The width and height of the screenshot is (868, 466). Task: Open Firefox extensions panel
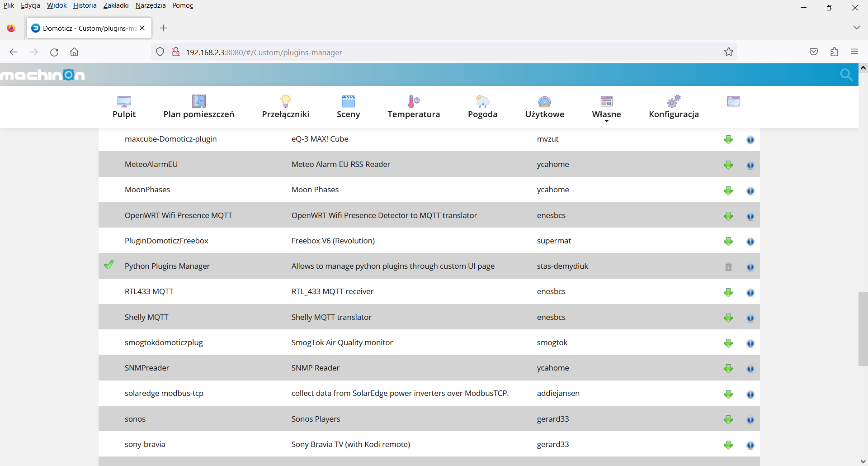point(835,52)
